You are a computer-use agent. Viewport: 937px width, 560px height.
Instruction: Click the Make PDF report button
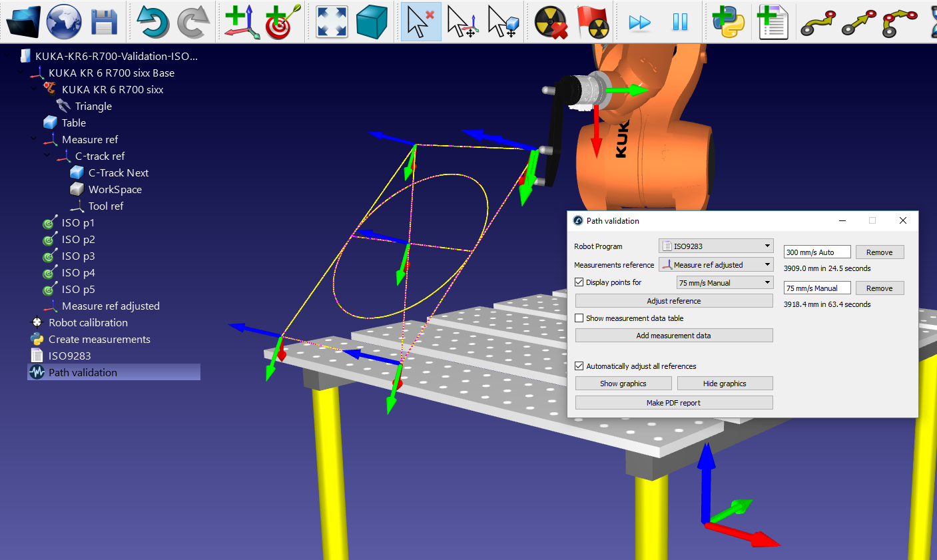(x=673, y=403)
